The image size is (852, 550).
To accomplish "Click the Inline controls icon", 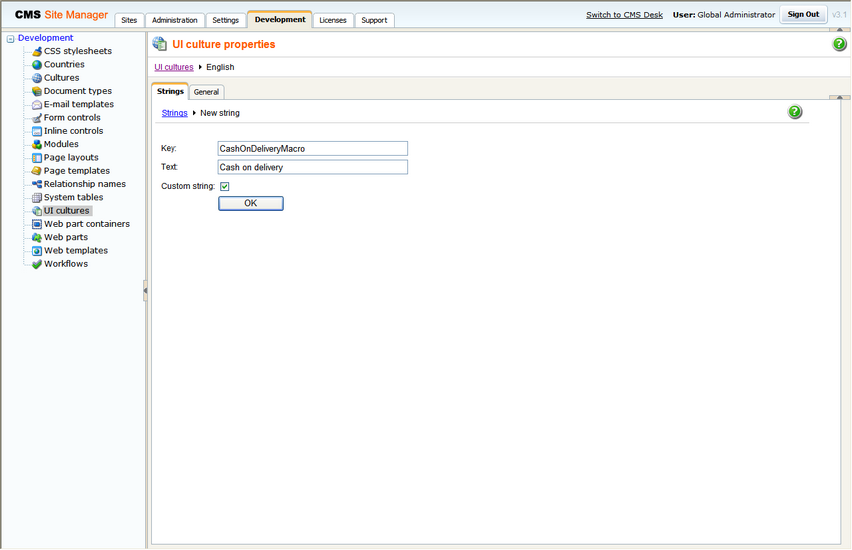I will (x=37, y=131).
